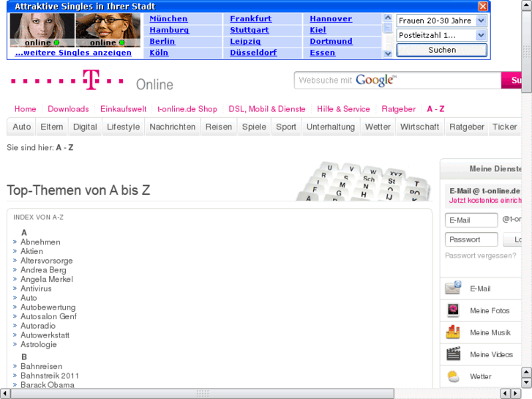This screenshot has width=532, height=399.
Task: Click the München city link
Action: click(x=168, y=19)
